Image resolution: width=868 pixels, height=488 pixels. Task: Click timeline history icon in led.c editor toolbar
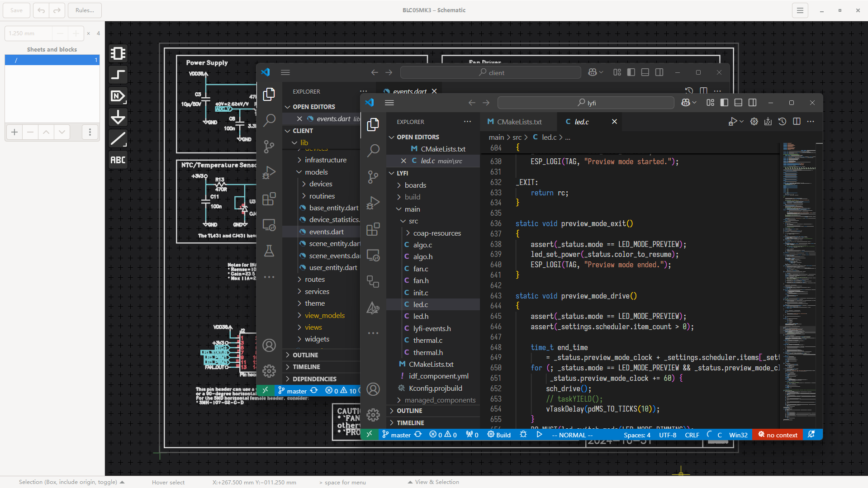783,122
